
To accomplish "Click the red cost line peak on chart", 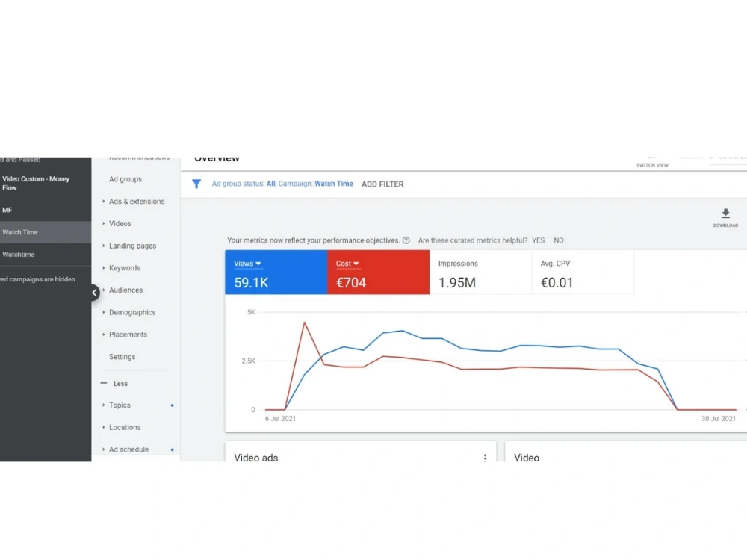I will click(x=305, y=323).
